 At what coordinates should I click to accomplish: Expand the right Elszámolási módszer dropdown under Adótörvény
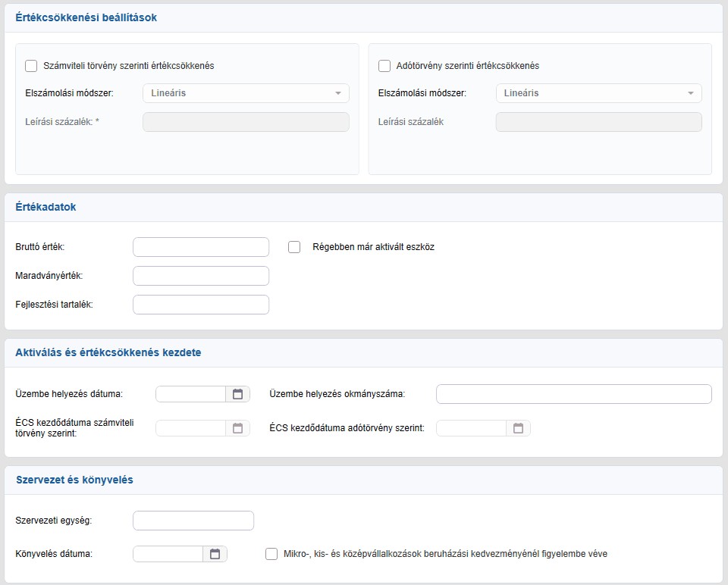coord(599,93)
